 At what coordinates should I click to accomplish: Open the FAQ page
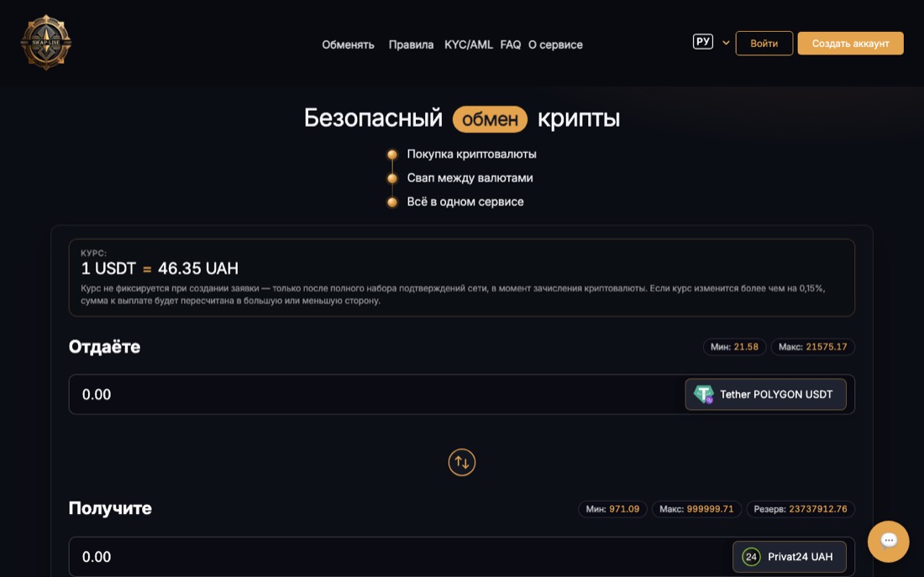click(x=511, y=45)
